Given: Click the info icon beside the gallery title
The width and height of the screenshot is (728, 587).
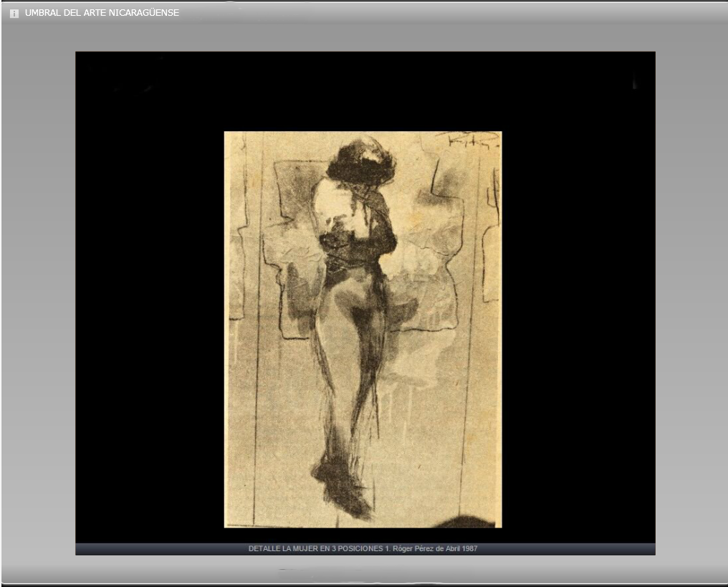Looking at the screenshot, I should click(x=14, y=14).
